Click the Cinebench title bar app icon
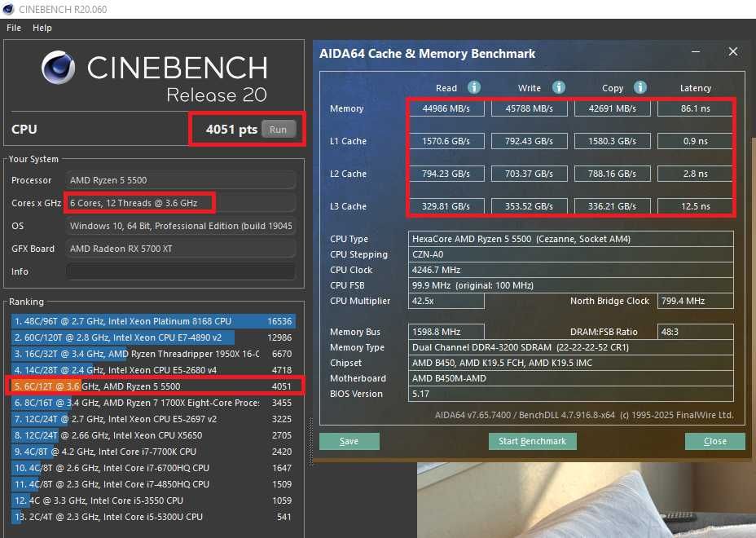 point(8,9)
